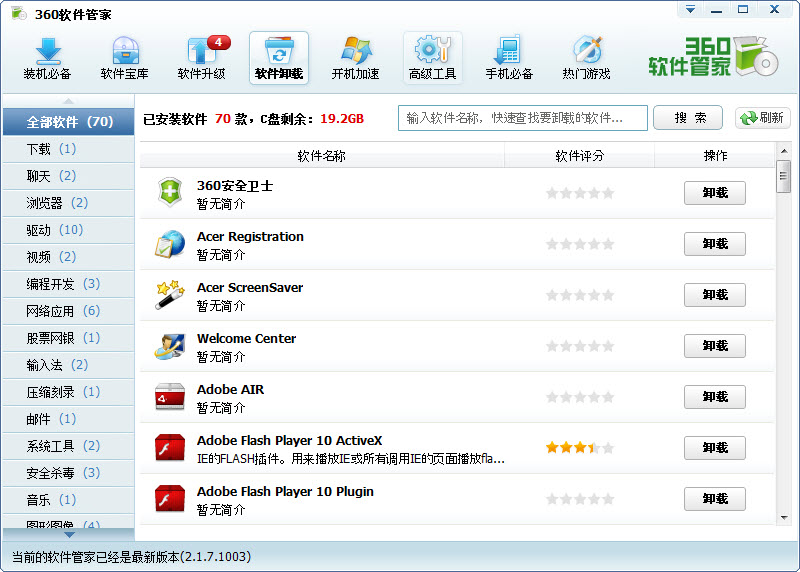
Task: Click the red '19.2GB' disk space text
Action: [342, 119]
